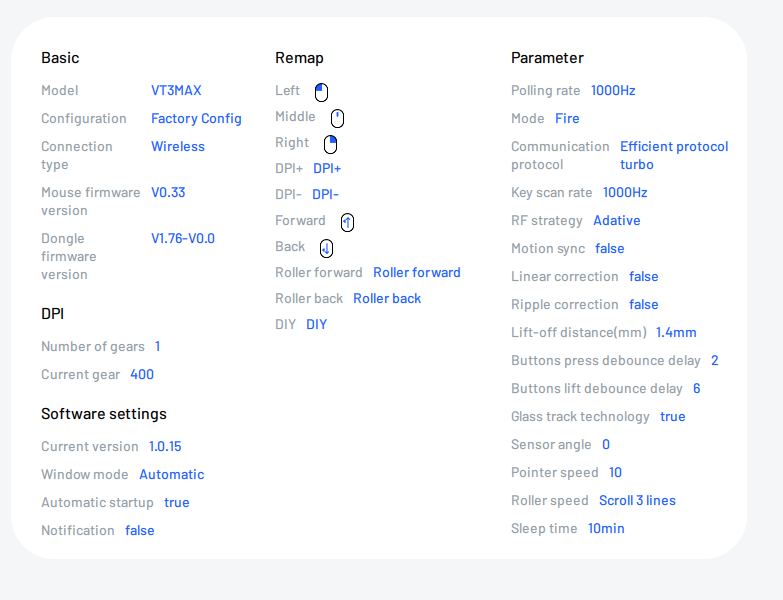
Task: Click the Back button mouse icon
Action: pyautogui.click(x=326, y=248)
